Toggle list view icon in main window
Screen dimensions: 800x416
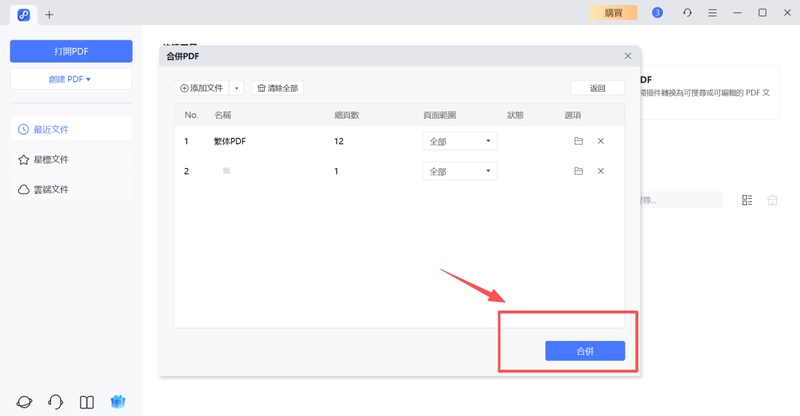pyautogui.click(x=747, y=200)
